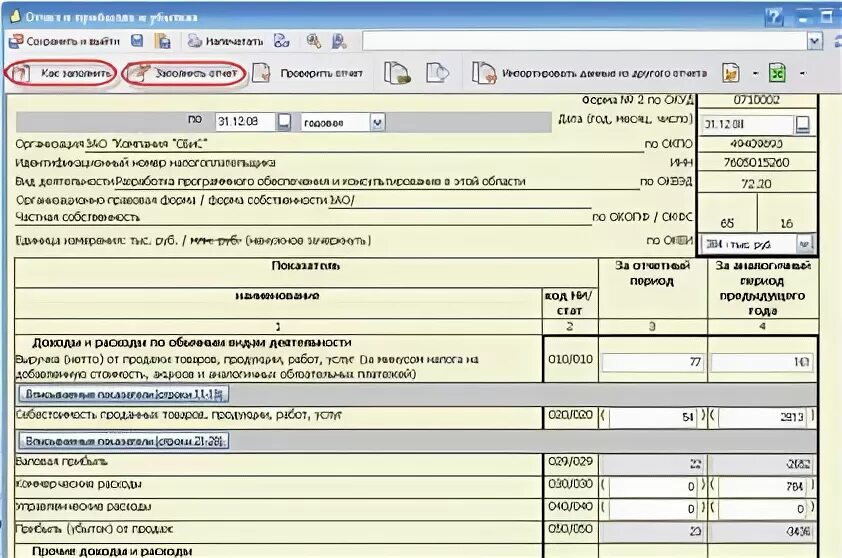
Task: Click the row code 029/029
Action: click(570, 461)
